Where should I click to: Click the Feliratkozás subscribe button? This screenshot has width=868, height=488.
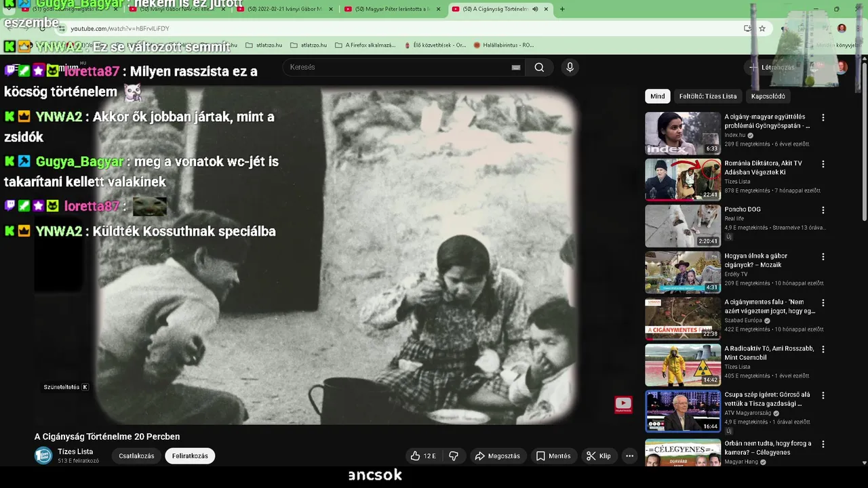point(190,456)
